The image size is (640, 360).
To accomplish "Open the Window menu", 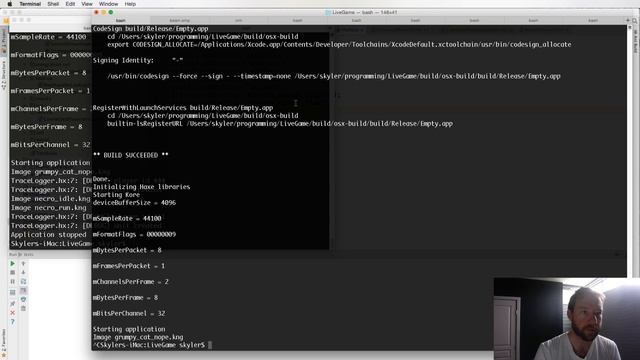I will 108,4.
